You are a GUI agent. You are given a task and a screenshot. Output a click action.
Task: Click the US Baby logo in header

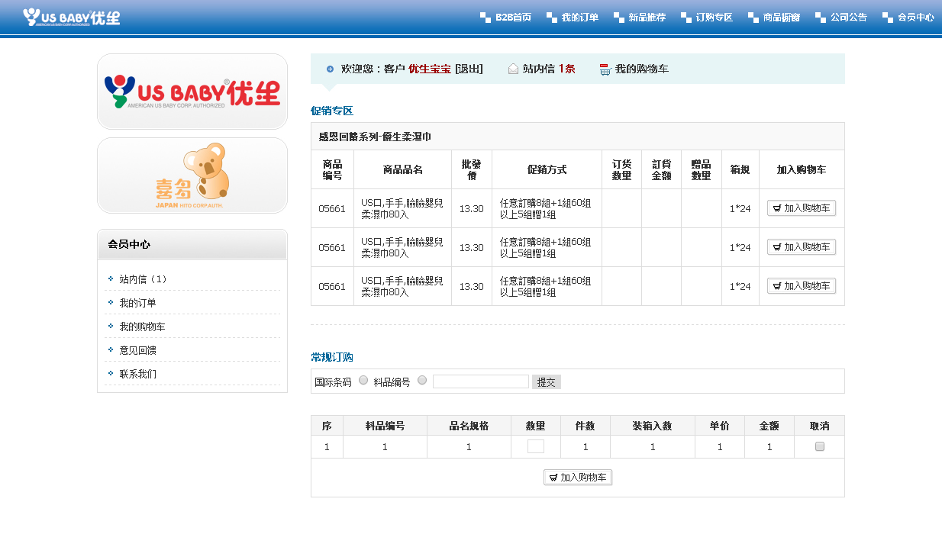(x=71, y=17)
